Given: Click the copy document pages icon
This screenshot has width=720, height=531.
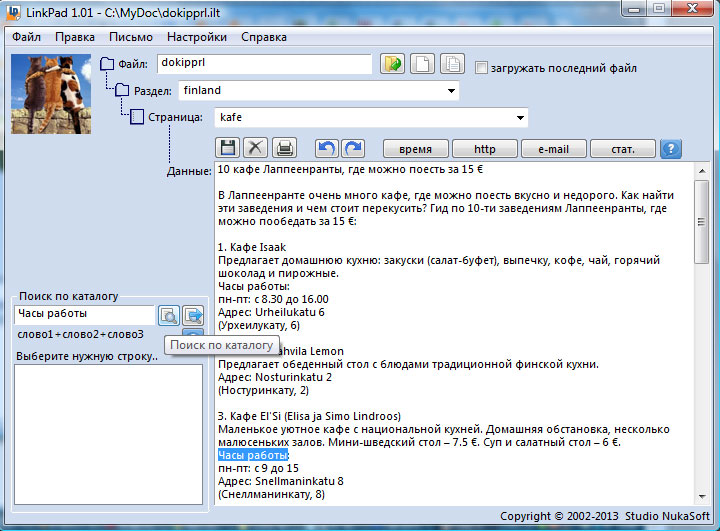Looking at the screenshot, I should tap(452, 64).
